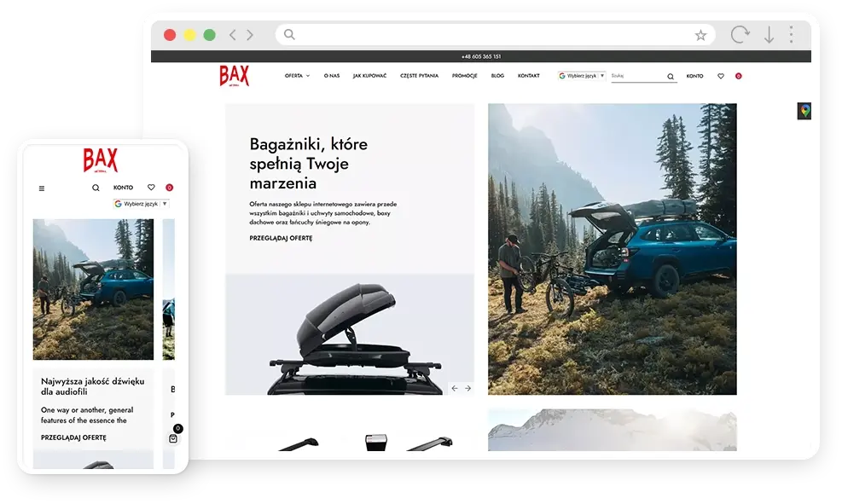Open mobile Wybierz język language selector
This screenshot has width=842, height=504.
click(x=141, y=204)
